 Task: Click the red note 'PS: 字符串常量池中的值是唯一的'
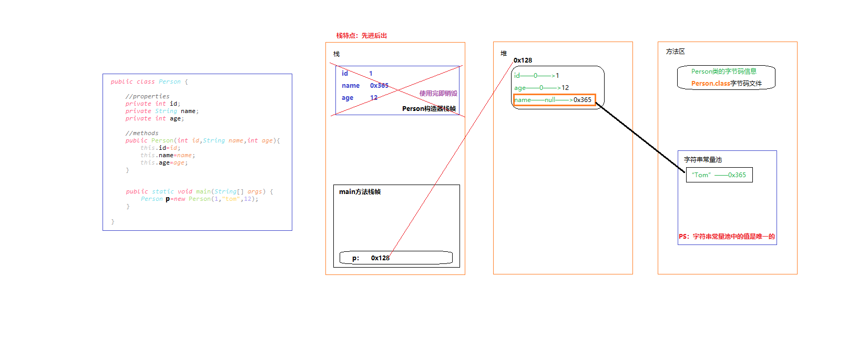[x=727, y=237]
